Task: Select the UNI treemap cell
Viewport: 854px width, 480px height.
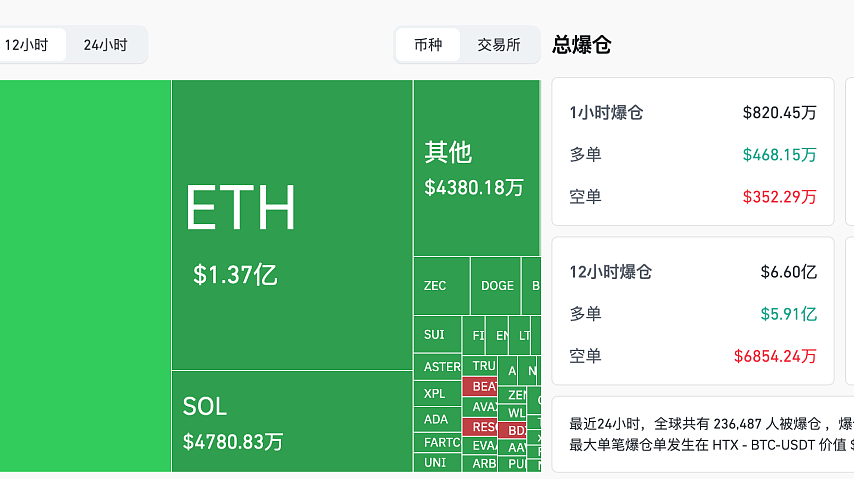Action: click(x=437, y=463)
